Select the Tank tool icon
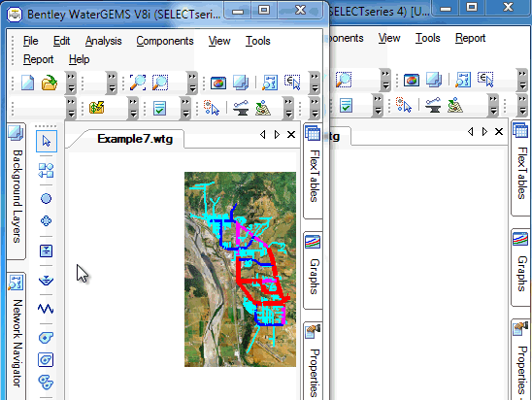The height and width of the screenshot is (400, 532). click(46, 251)
